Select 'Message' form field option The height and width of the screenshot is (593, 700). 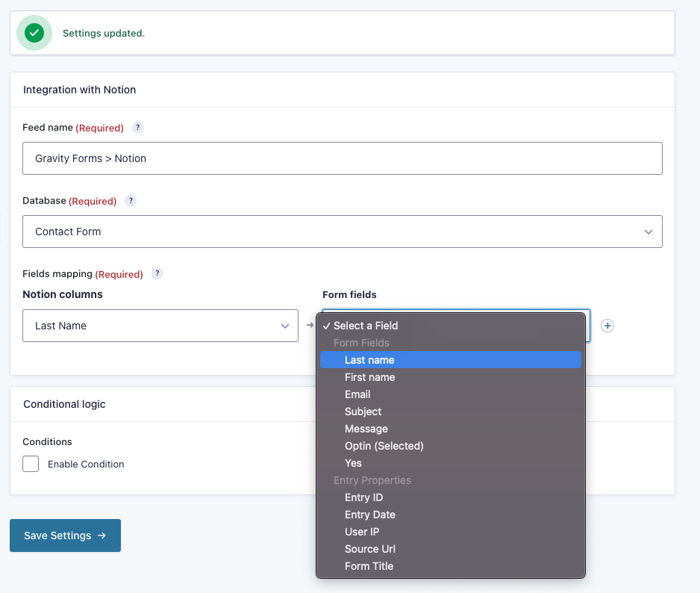click(x=451, y=429)
